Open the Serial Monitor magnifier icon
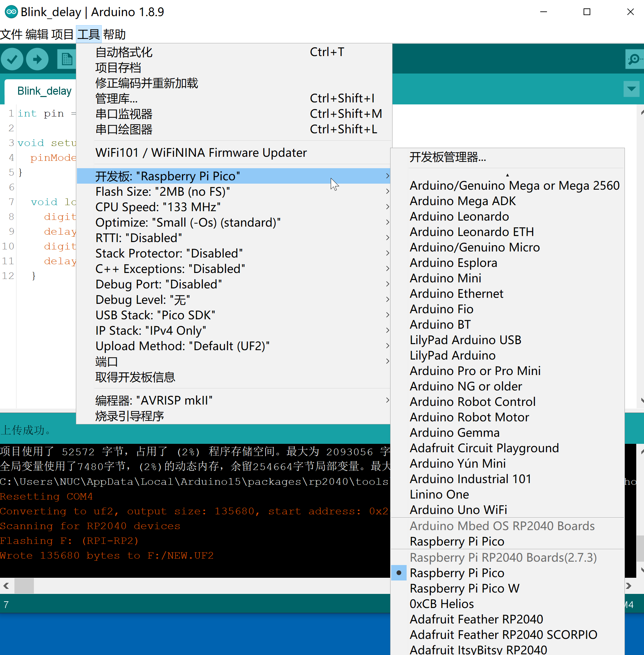 coord(634,59)
